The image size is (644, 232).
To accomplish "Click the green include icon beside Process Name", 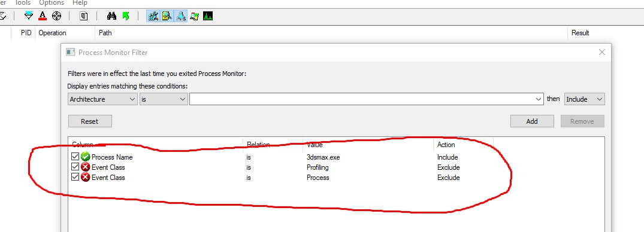I will pos(86,157).
